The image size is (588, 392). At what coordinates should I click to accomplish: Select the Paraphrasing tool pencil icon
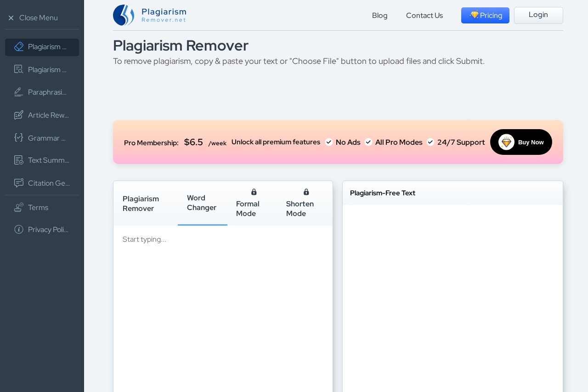(x=19, y=92)
